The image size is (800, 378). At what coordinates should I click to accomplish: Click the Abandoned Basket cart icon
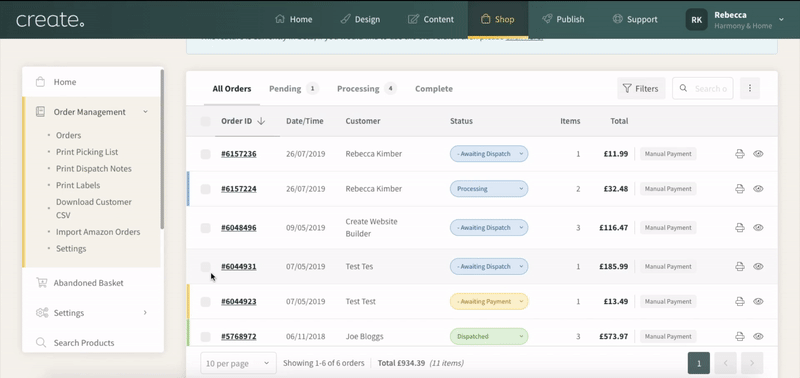(x=41, y=283)
